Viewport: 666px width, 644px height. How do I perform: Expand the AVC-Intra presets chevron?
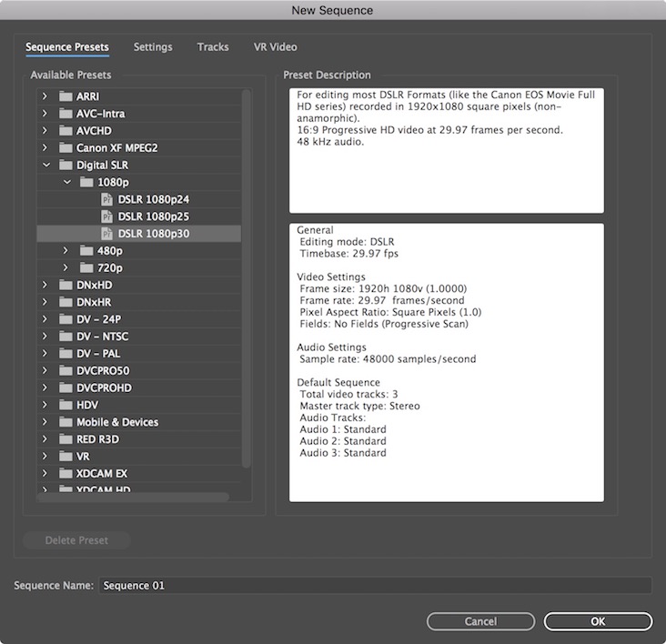pos(45,114)
